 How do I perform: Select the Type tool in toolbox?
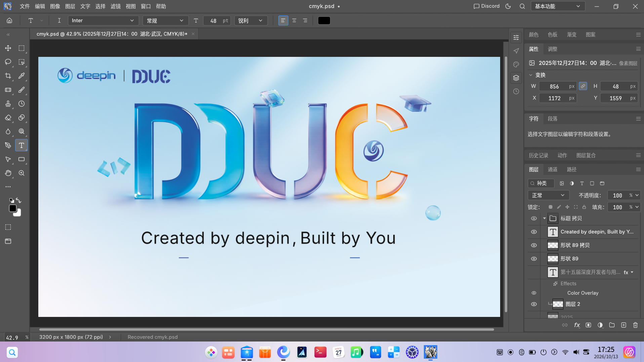click(x=22, y=145)
